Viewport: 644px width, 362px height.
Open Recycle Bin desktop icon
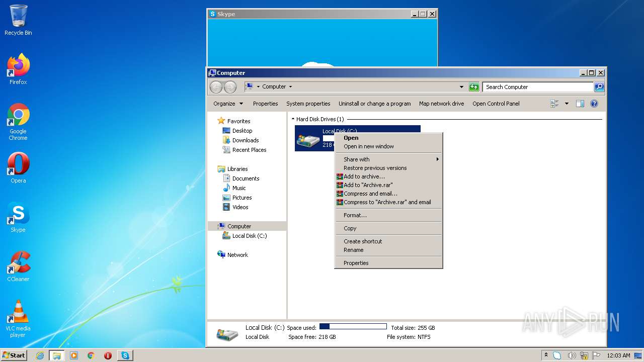(18, 20)
